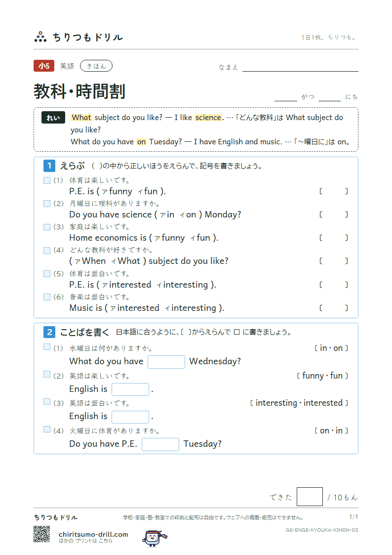Click the printing permission notice in footer
Image resolution: width=392 pixels, height=555 pixels.
tap(213, 517)
